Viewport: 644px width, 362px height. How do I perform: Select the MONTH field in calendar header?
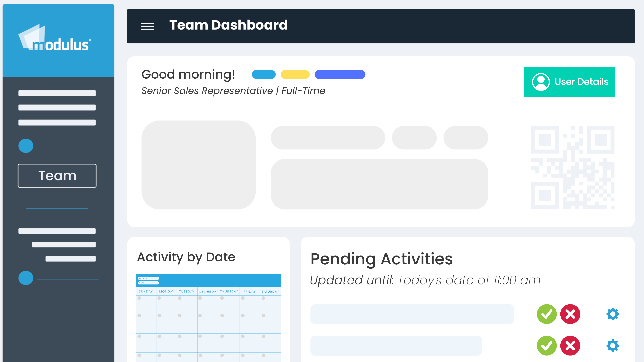click(148, 278)
